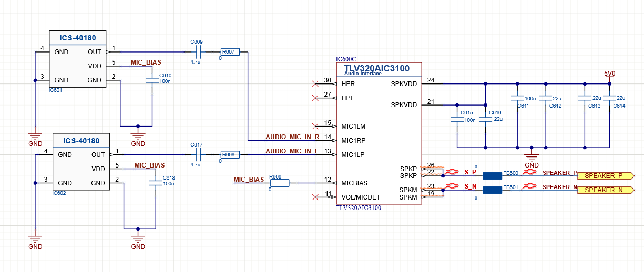
Task: Click the SPEAKER_N net label beside FB601
Action: coord(560,186)
